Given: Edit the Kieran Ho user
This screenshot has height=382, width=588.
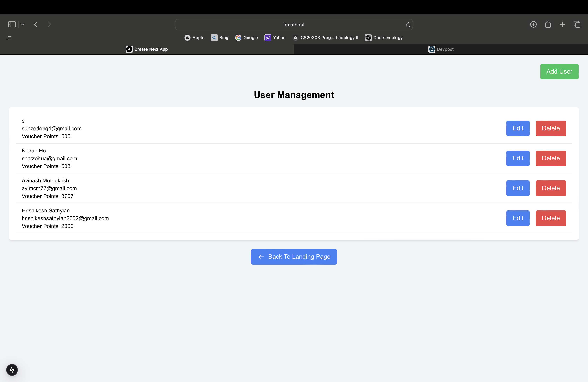Looking at the screenshot, I should click(x=518, y=158).
